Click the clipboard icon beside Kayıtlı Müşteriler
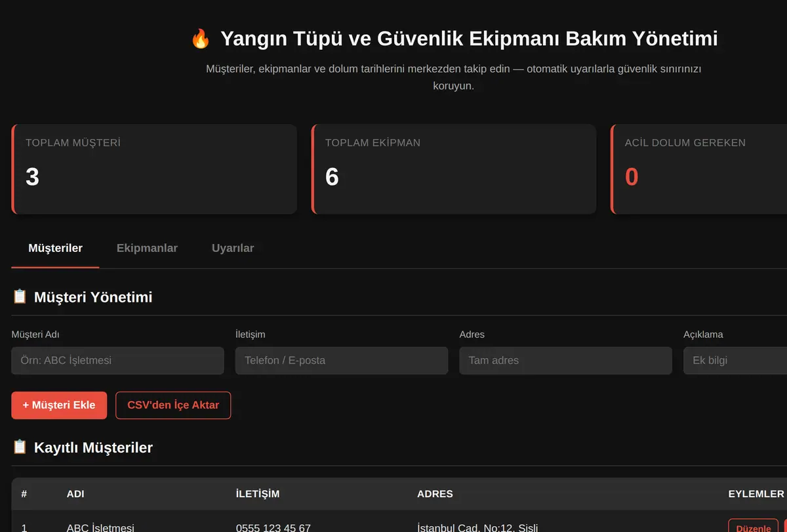The width and height of the screenshot is (787, 532). tap(20, 447)
